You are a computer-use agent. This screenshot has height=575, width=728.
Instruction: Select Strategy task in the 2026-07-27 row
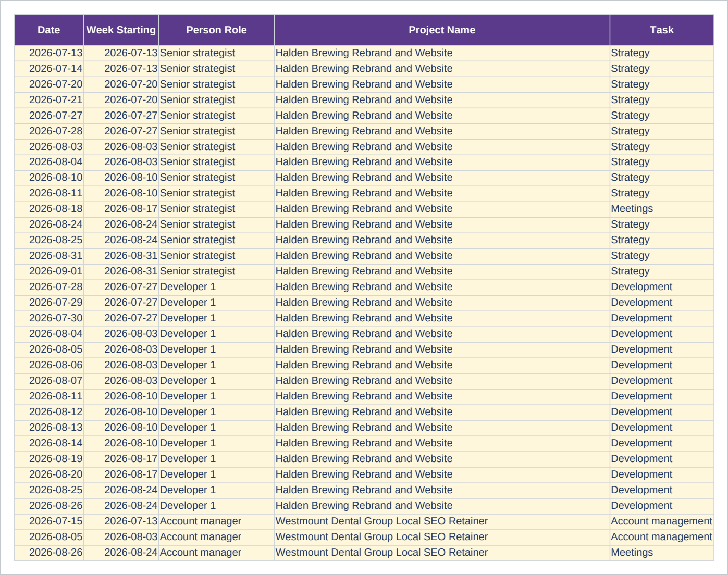tap(662, 116)
